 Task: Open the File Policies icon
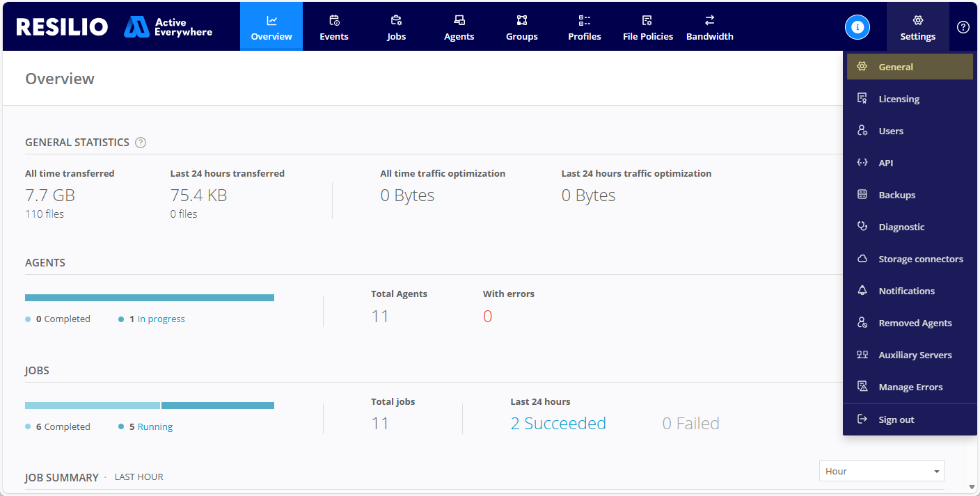tap(647, 20)
